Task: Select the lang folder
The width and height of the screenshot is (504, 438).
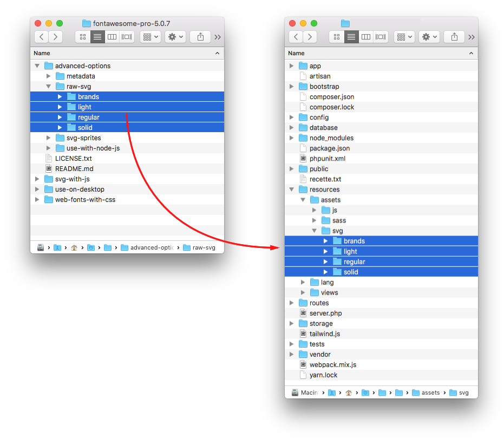Action: point(381,283)
